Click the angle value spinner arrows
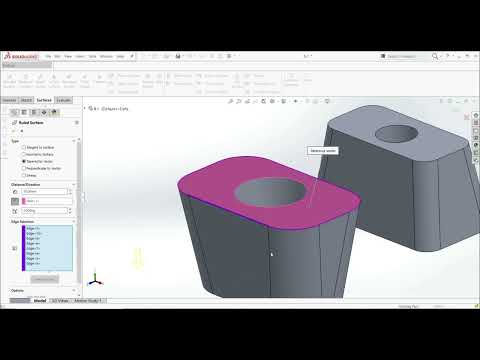 (70, 211)
